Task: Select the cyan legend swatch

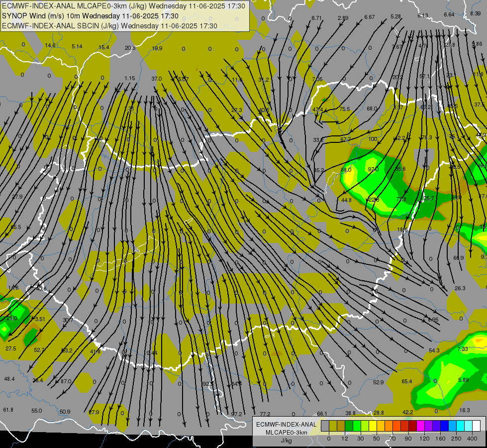Action: (461, 426)
